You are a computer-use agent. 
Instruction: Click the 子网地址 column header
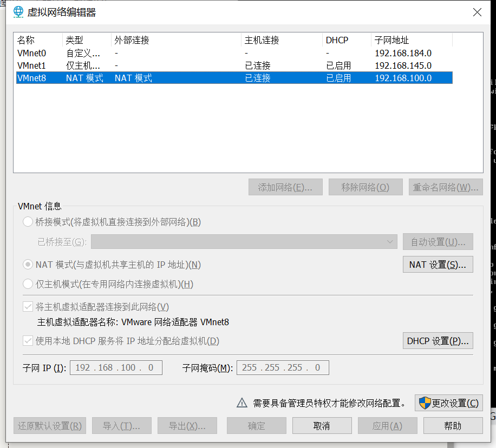point(412,40)
